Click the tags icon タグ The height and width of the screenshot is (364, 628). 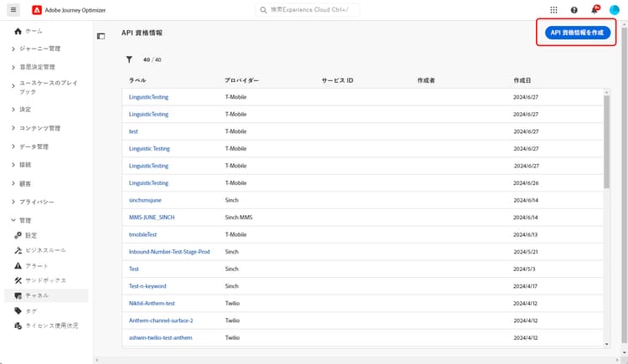pyautogui.click(x=18, y=310)
